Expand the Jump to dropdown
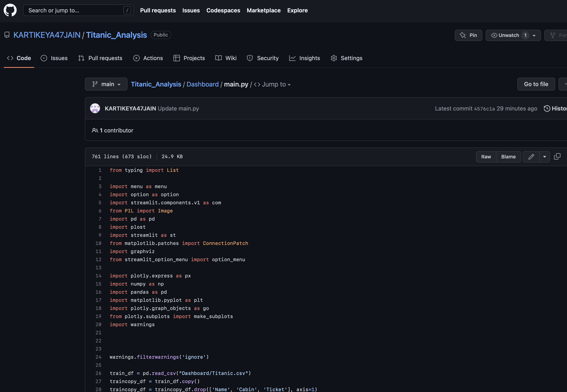 pos(272,84)
